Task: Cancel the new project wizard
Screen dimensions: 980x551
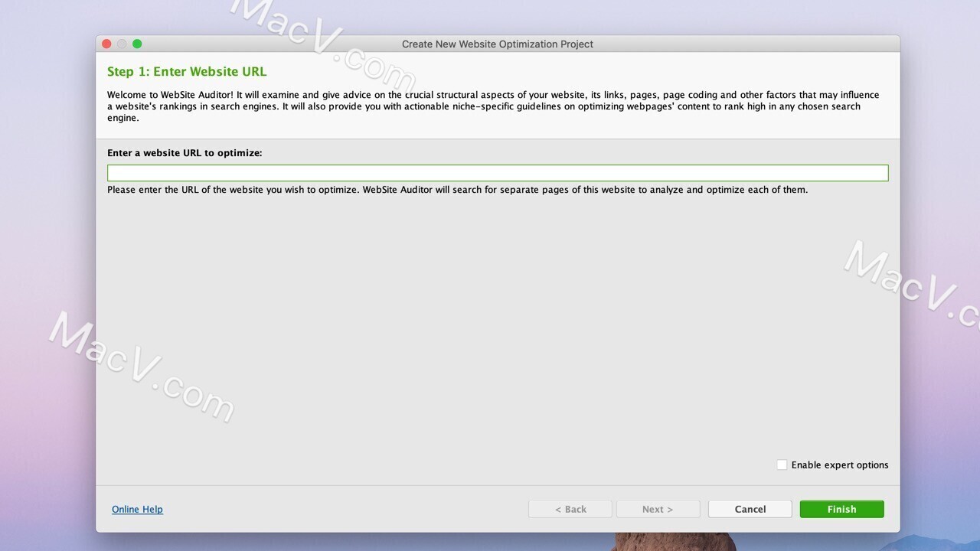Action: coord(750,509)
